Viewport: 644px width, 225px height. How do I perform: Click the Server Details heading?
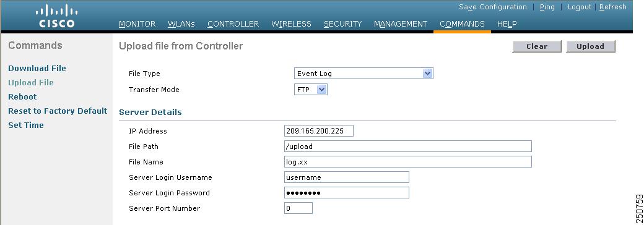[150, 112]
